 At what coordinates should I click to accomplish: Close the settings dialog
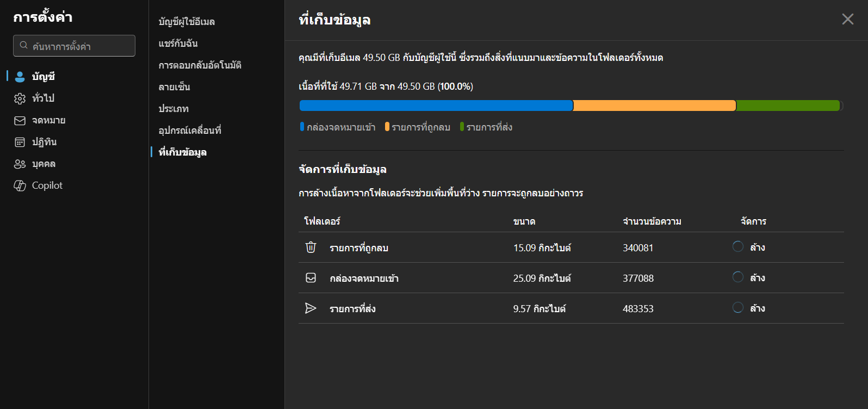[x=847, y=20]
